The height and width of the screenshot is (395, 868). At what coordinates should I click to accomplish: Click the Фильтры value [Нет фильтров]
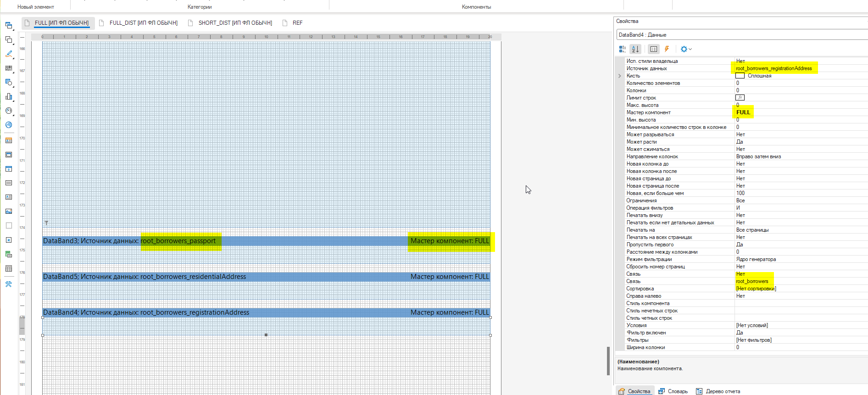click(754, 340)
